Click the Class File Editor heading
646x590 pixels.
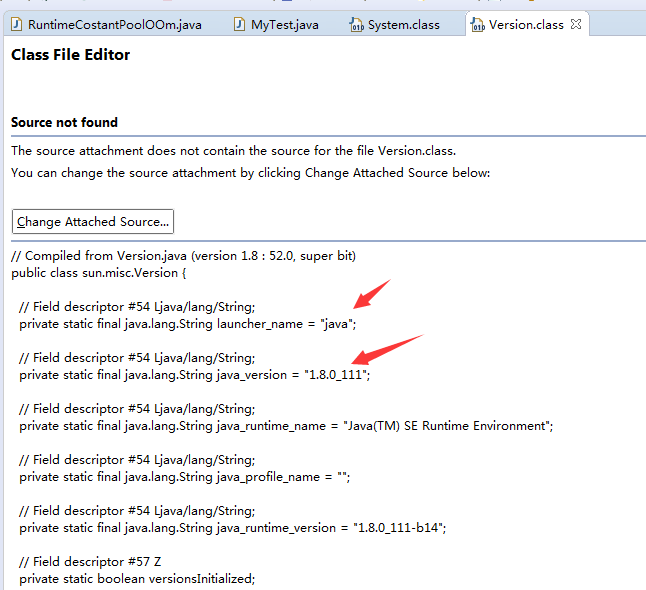[70, 55]
